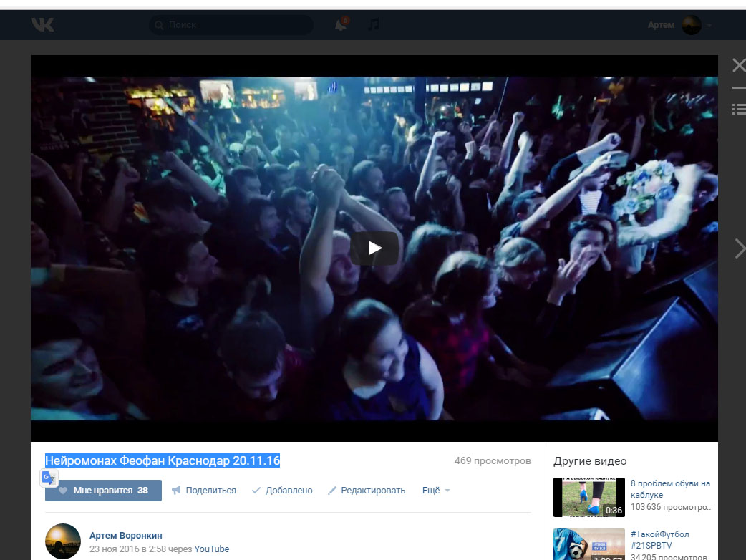The image size is (746, 560).
Task: Play the video with center play button
Action: click(x=374, y=248)
